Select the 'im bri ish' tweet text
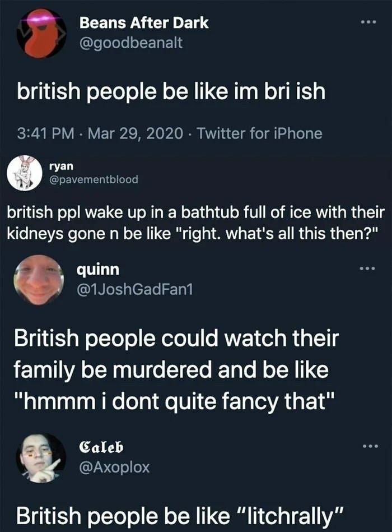This screenshot has width=392, height=532. pyautogui.click(x=171, y=91)
